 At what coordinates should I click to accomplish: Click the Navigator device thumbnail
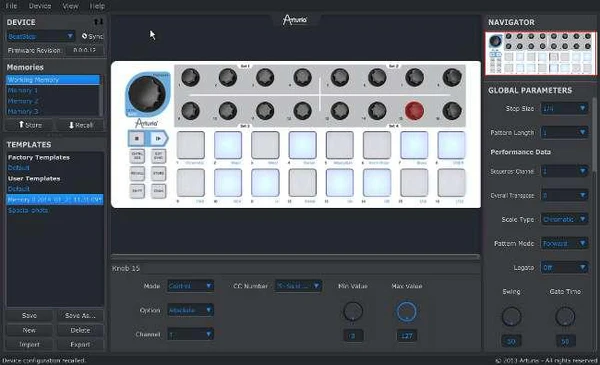[541, 54]
